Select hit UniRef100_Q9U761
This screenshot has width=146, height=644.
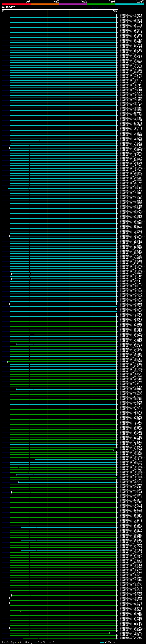pos(131,412)
